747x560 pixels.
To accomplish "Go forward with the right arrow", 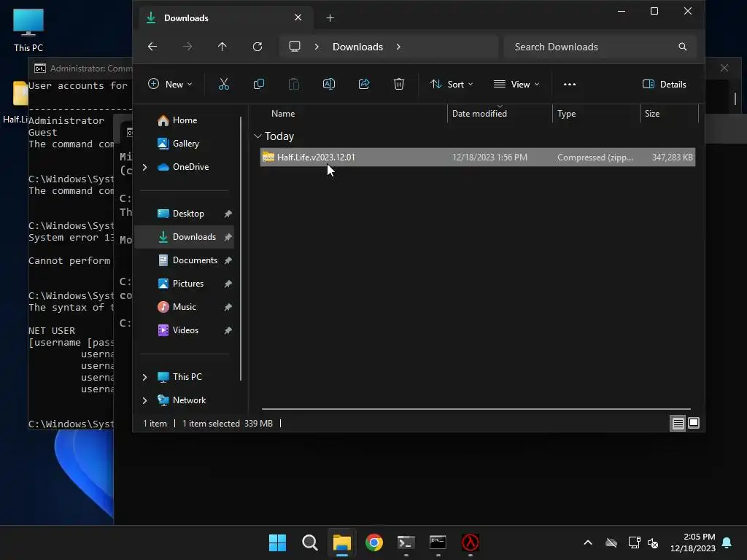I will [x=187, y=47].
